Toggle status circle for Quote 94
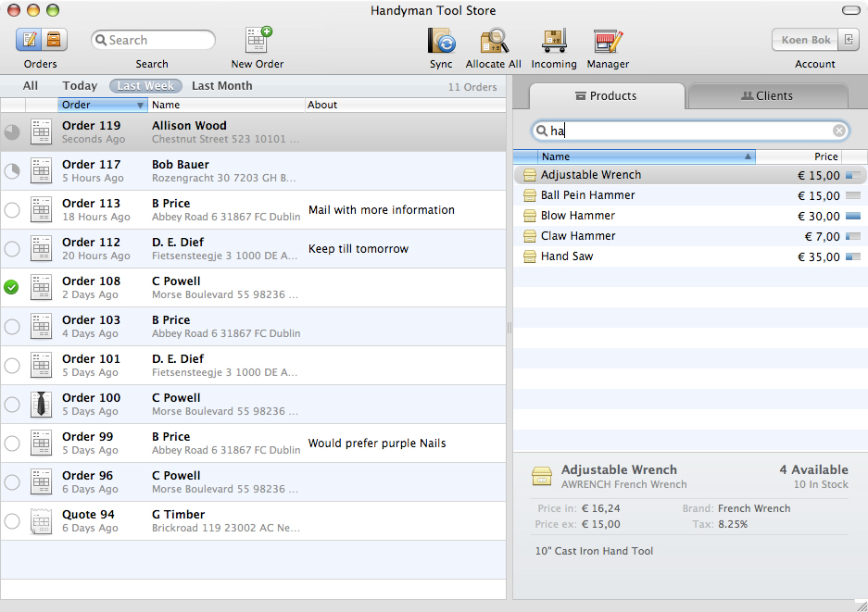This screenshot has width=868, height=612. 12,521
